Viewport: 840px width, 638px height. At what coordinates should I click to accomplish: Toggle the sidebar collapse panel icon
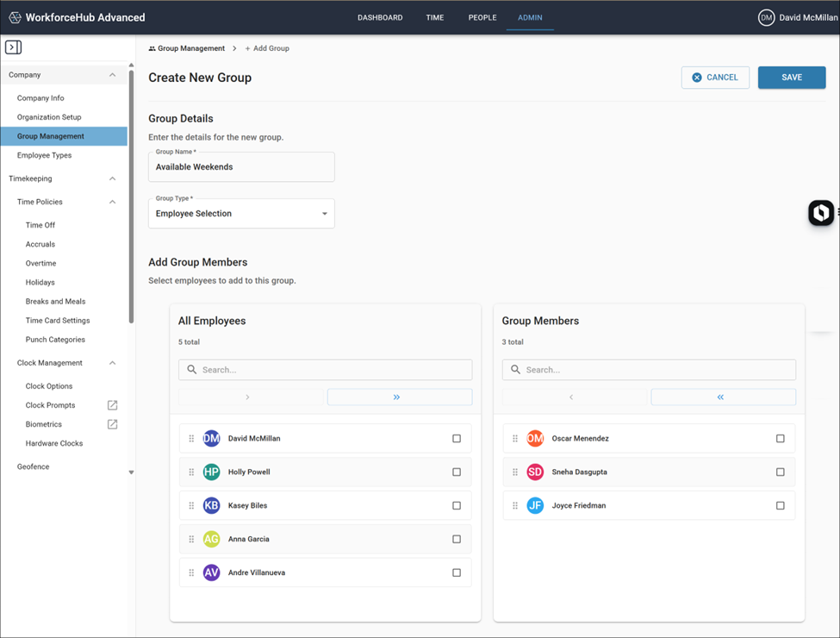point(14,47)
